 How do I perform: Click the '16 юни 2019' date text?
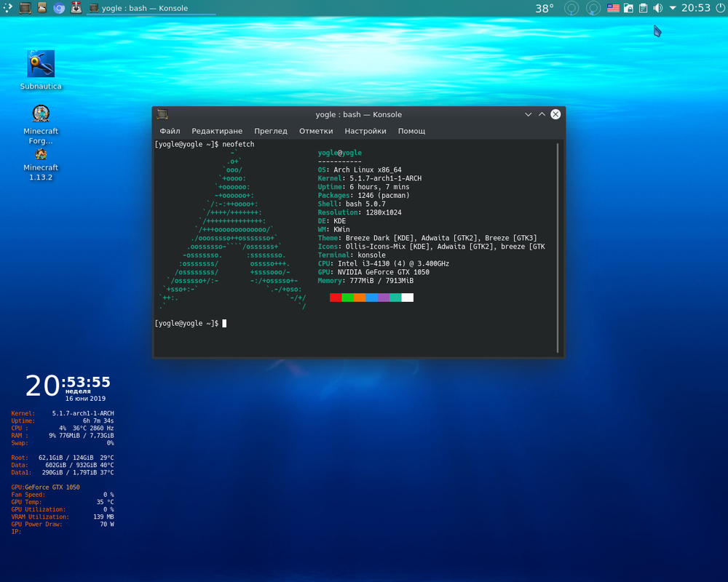point(85,399)
